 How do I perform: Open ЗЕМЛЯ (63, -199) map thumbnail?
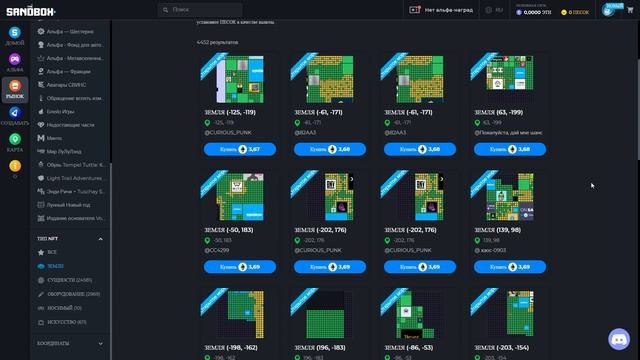pos(510,79)
